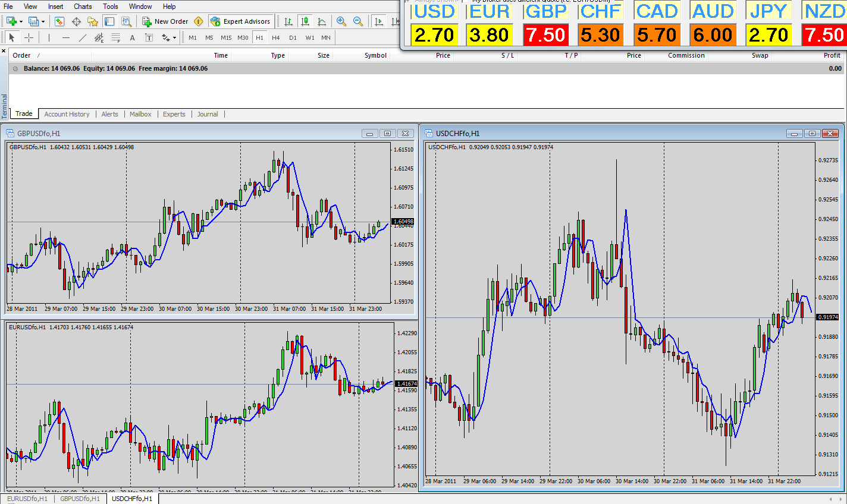The image size is (847, 504).
Task: Switch to the Experts tab
Action: (x=174, y=114)
